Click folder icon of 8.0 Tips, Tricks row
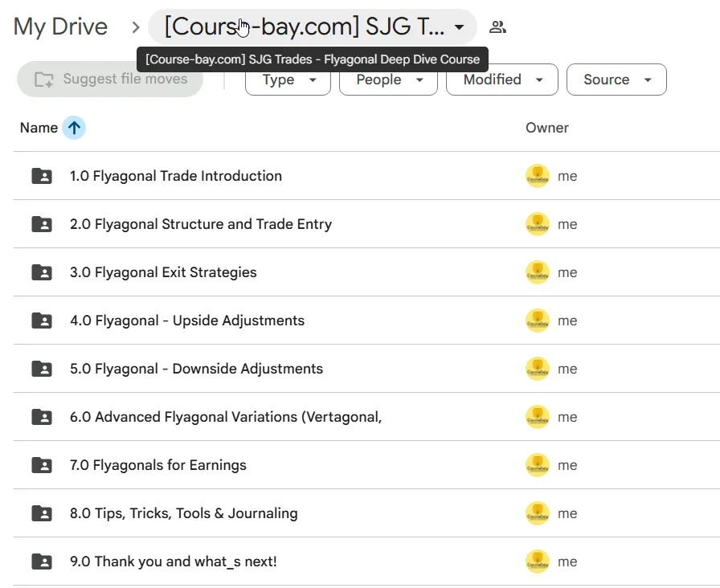 coord(42,513)
